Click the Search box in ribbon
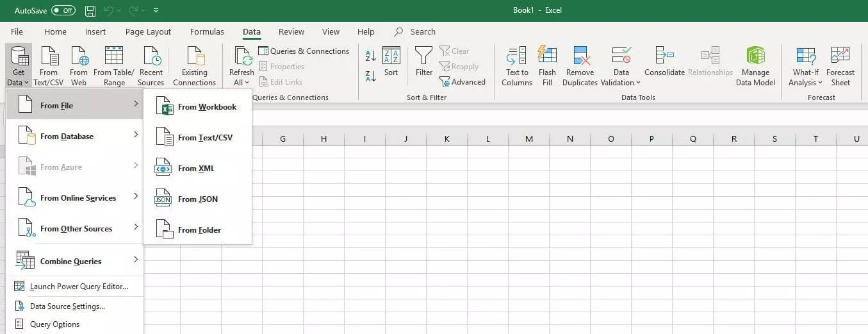Image resolution: width=868 pixels, height=334 pixels. [x=422, y=31]
